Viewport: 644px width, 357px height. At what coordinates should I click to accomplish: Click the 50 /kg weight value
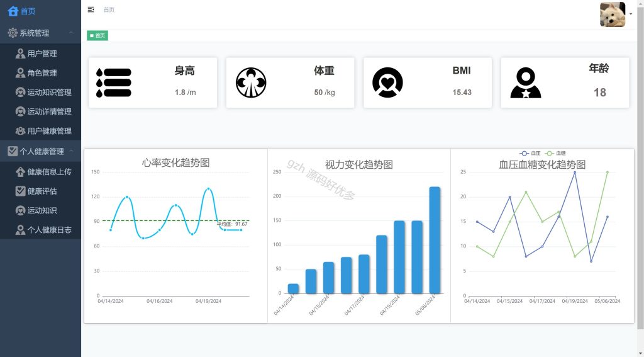pos(325,93)
